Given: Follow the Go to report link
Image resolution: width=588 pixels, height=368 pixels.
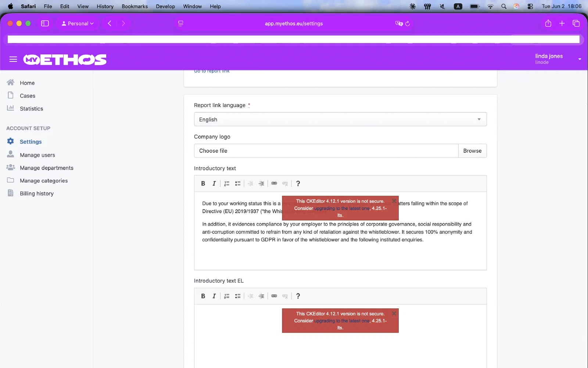Looking at the screenshot, I should point(212,71).
